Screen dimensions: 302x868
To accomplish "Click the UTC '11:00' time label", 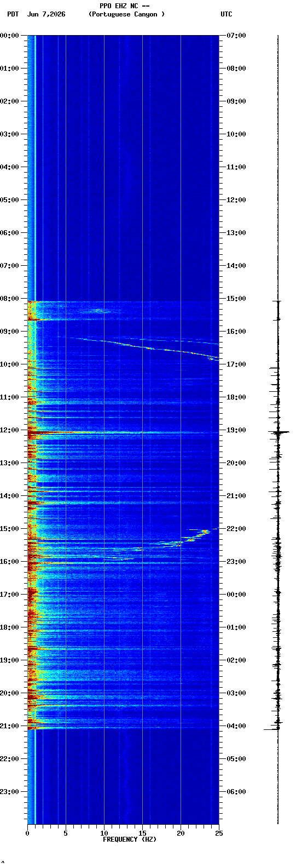I will point(236,167).
